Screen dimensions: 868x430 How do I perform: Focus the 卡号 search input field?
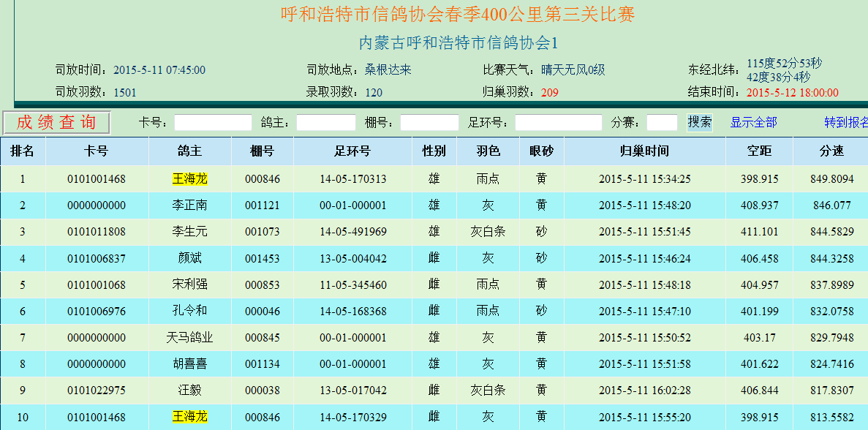(213, 122)
